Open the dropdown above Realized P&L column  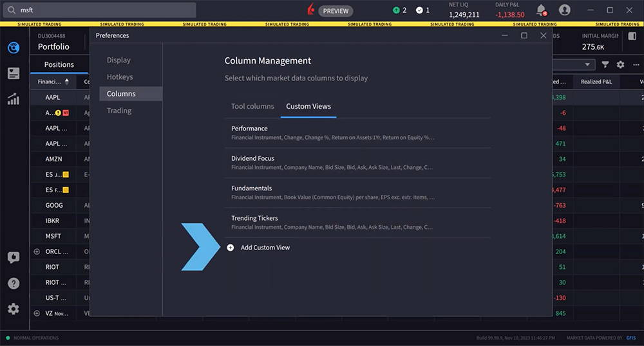(587, 64)
